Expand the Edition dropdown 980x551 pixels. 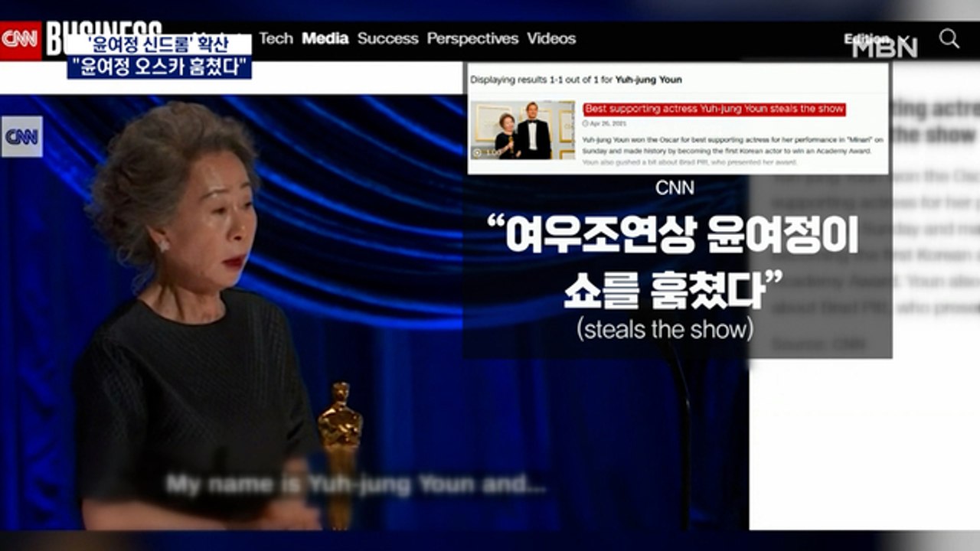click(875, 38)
